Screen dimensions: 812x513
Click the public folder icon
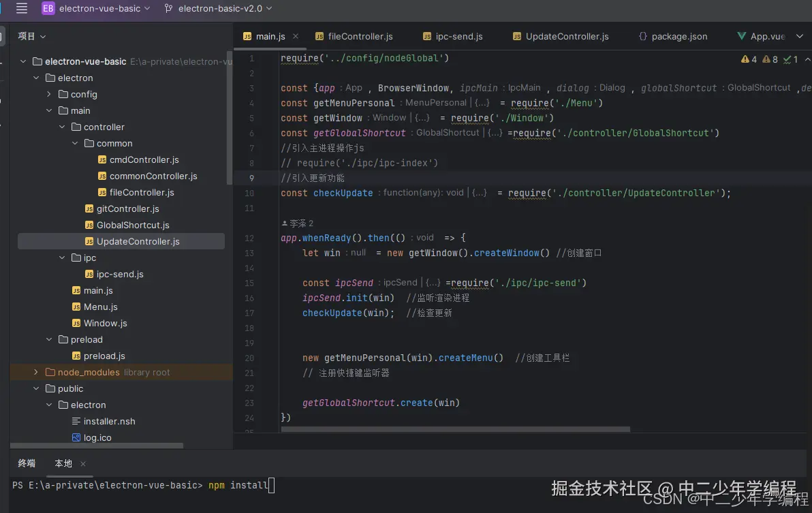[x=50, y=389]
